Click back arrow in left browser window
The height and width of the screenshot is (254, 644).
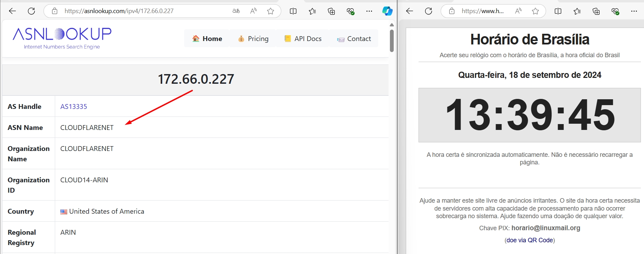(12, 11)
